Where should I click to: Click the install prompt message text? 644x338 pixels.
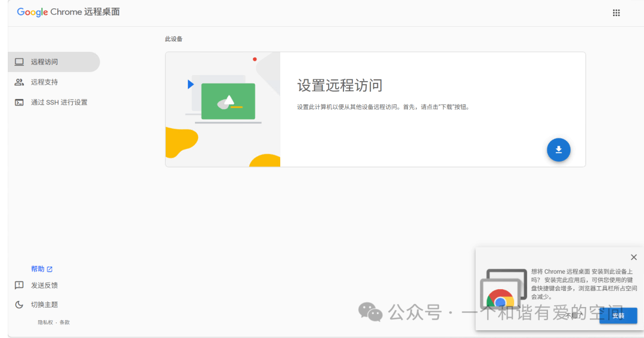pyautogui.click(x=584, y=284)
